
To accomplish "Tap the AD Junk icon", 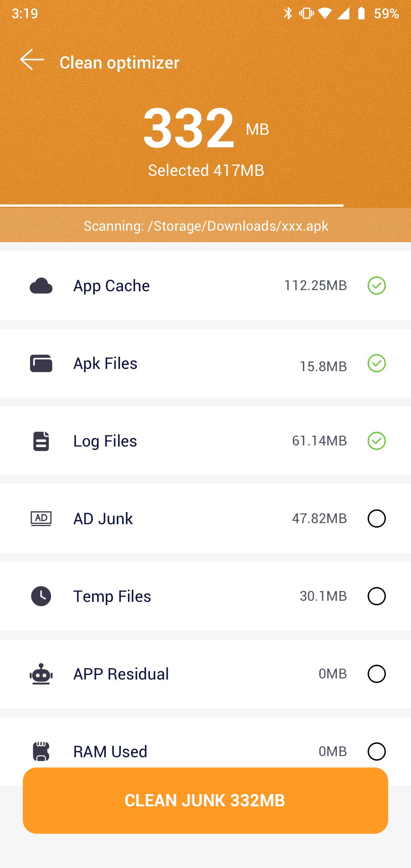I will [x=41, y=519].
